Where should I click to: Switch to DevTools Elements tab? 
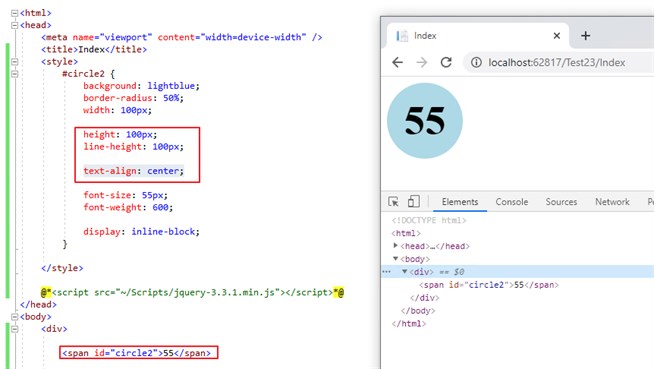pyautogui.click(x=460, y=202)
